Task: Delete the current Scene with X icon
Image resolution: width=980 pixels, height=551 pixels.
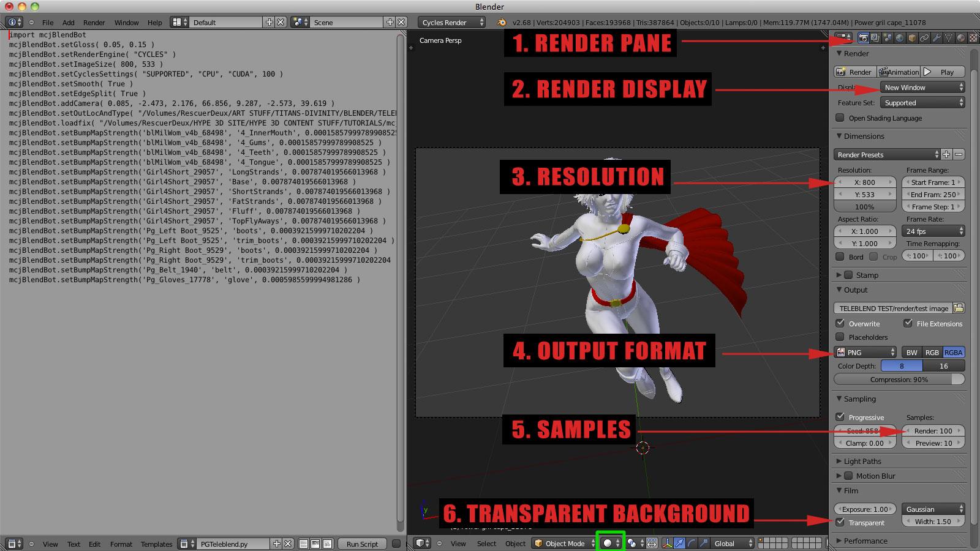Action: coord(401,22)
